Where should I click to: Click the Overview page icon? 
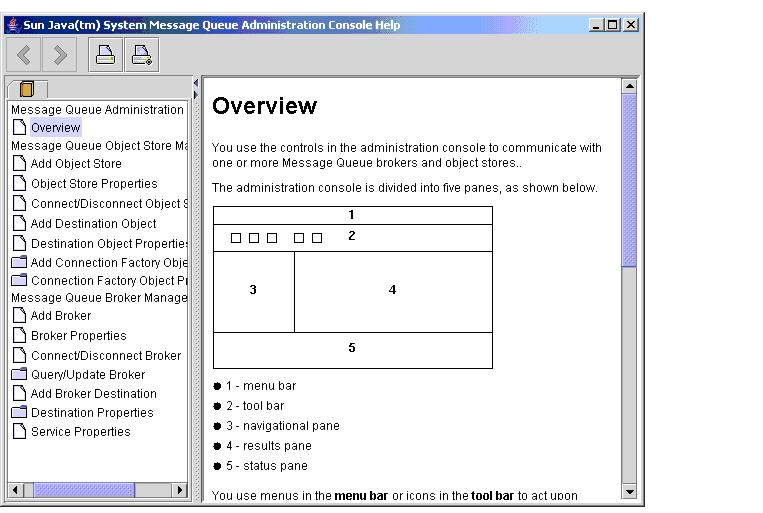click(x=19, y=128)
